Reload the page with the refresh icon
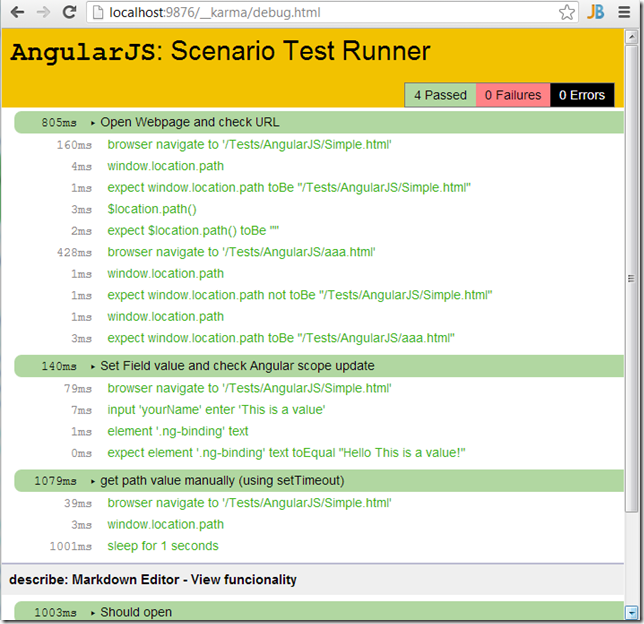644x624 pixels. click(x=69, y=12)
